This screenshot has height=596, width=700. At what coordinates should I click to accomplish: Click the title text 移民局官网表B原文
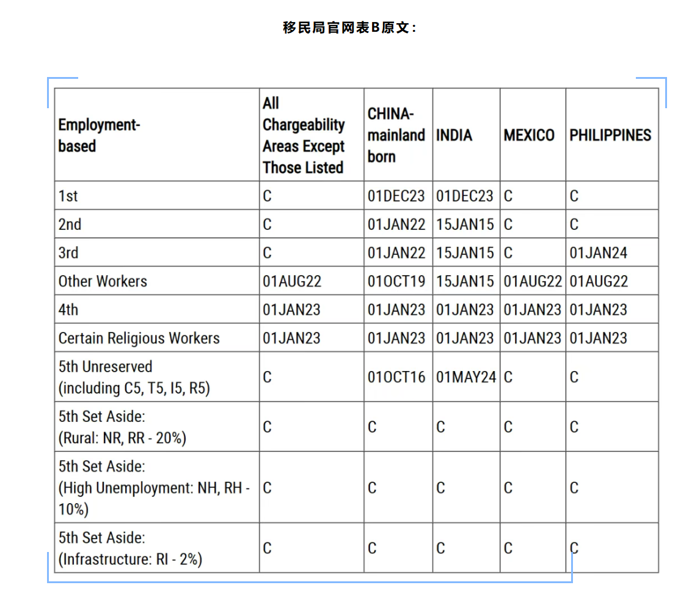[349, 27]
